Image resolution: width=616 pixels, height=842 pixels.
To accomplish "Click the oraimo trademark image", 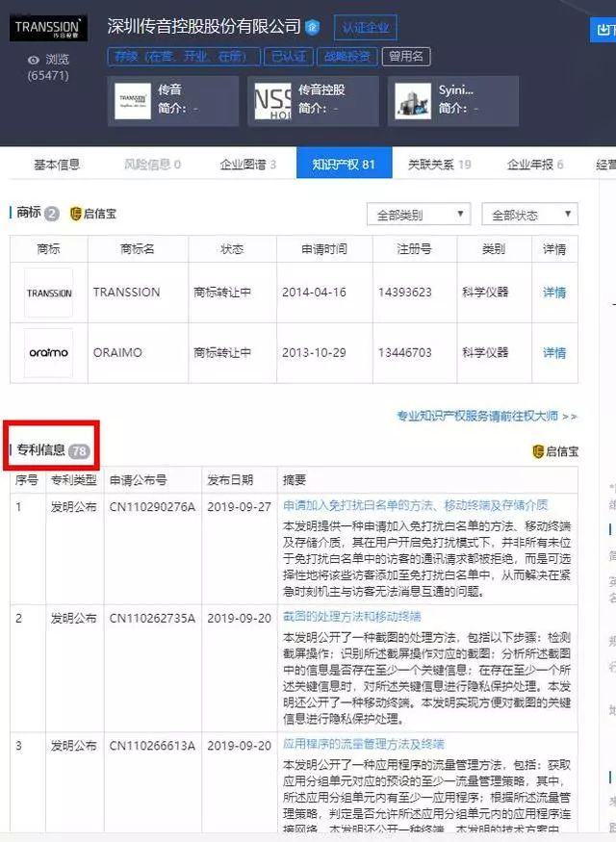I will (48, 353).
